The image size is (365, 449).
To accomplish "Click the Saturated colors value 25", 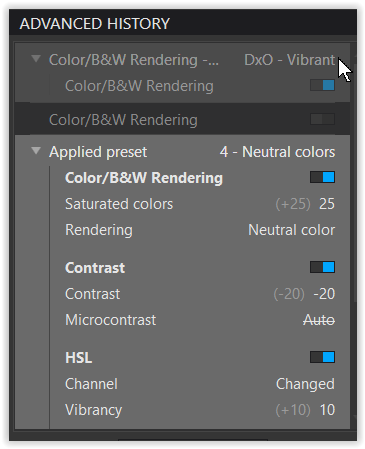I will [x=327, y=204].
